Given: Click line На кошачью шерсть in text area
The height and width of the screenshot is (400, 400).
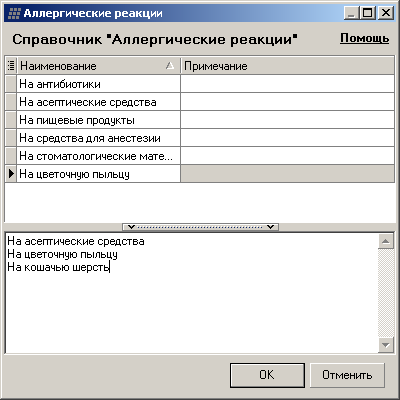Looking at the screenshot, I should (59, 267).
